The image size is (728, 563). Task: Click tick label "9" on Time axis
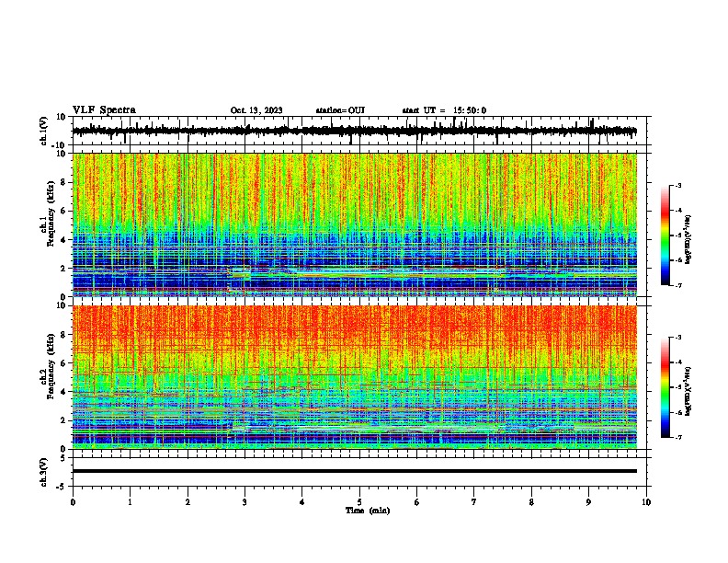pos(588,502)
